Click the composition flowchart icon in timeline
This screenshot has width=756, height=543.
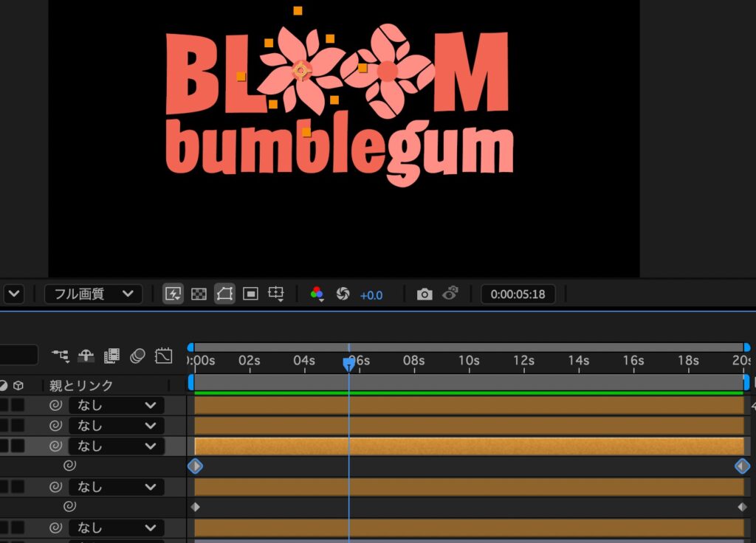coord(61,356)
